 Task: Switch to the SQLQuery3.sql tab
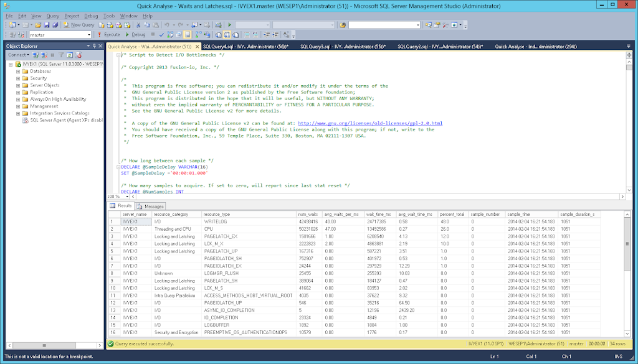pos(343,47)
